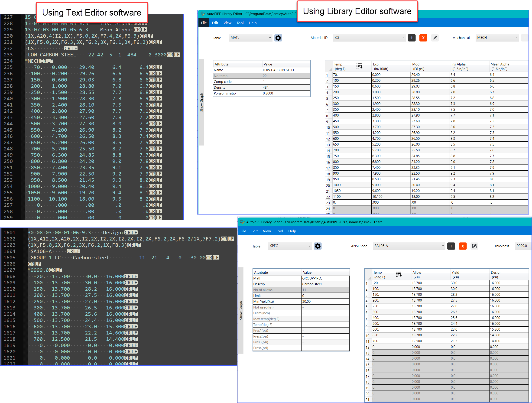Click AutoPIPE app icon in asme2017.src title bar
This screenshot has width=532, height=403.
(242, 222)
